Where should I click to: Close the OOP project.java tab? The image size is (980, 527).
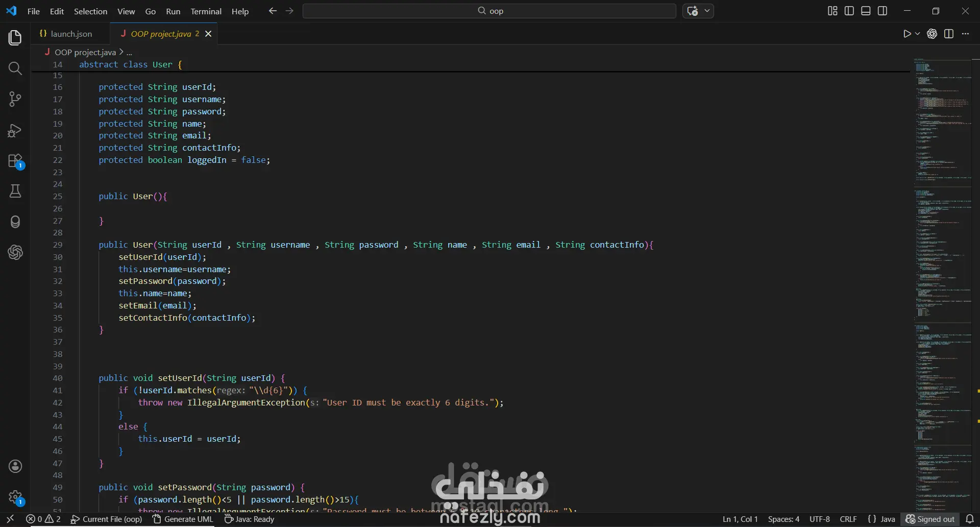point(208,34)
